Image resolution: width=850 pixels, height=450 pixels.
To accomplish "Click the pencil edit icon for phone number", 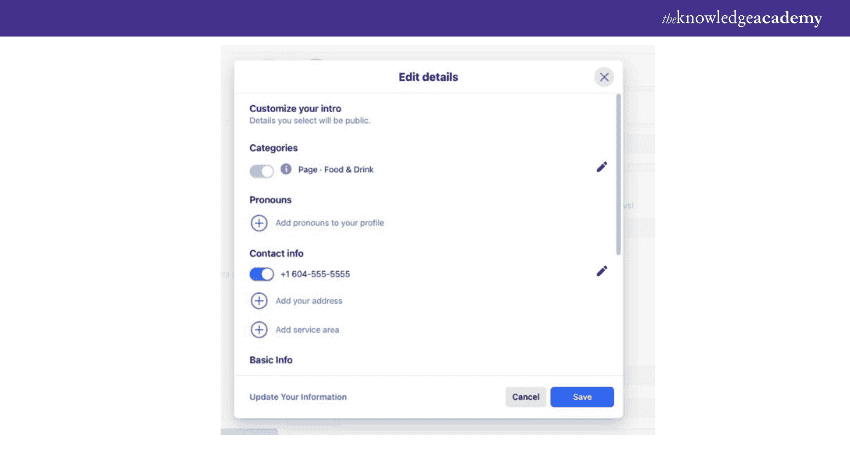I will 602,271.
